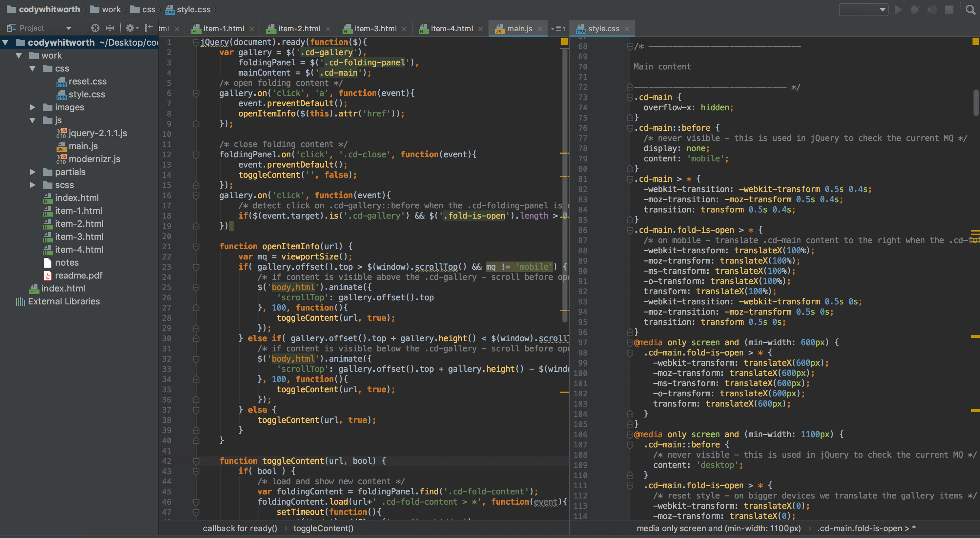Screen dimensions: 980x538
Task: Toggle fold marker at style.css line 73
Action: pyautogui.click(x=630, y=97)
